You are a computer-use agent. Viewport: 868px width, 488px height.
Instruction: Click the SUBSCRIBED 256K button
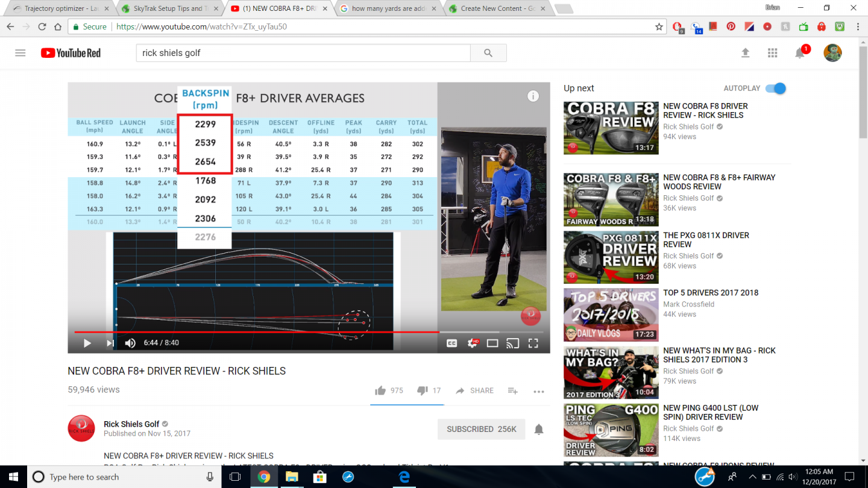[482, 429]
